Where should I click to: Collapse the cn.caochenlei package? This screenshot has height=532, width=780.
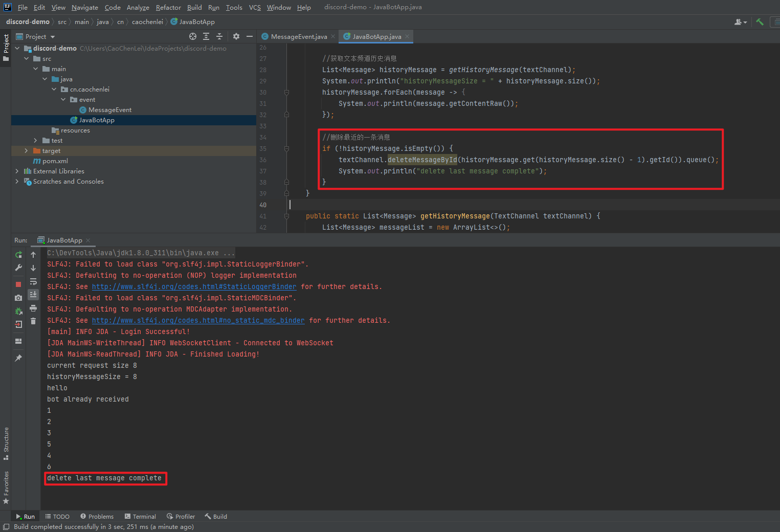54,90
